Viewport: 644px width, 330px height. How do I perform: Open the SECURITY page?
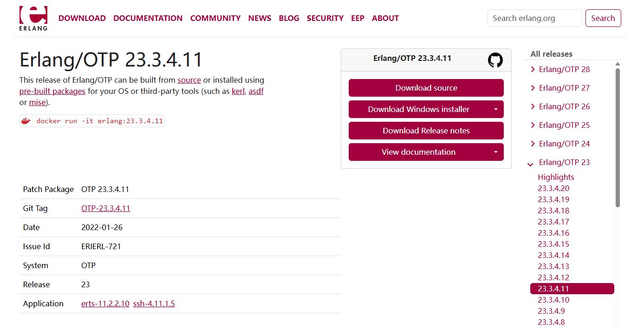tap(325, 18)
